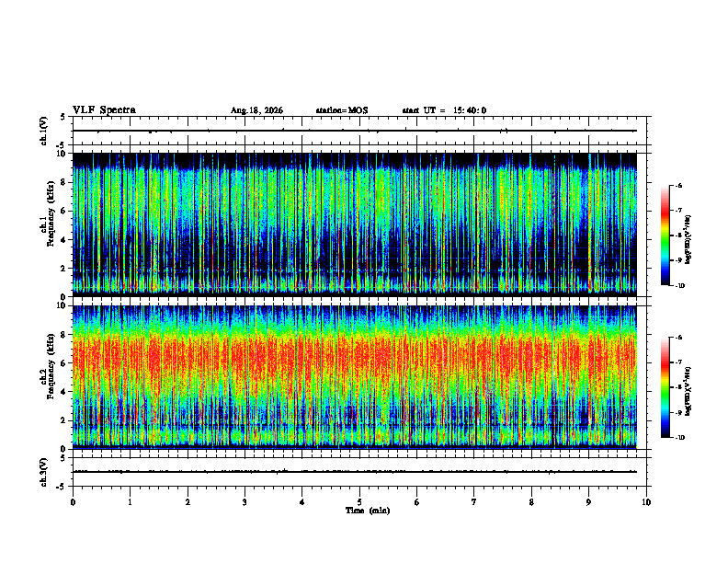Select the "Aug.18, 2026" date text
The image size is (728, 563).
point(256,110)
